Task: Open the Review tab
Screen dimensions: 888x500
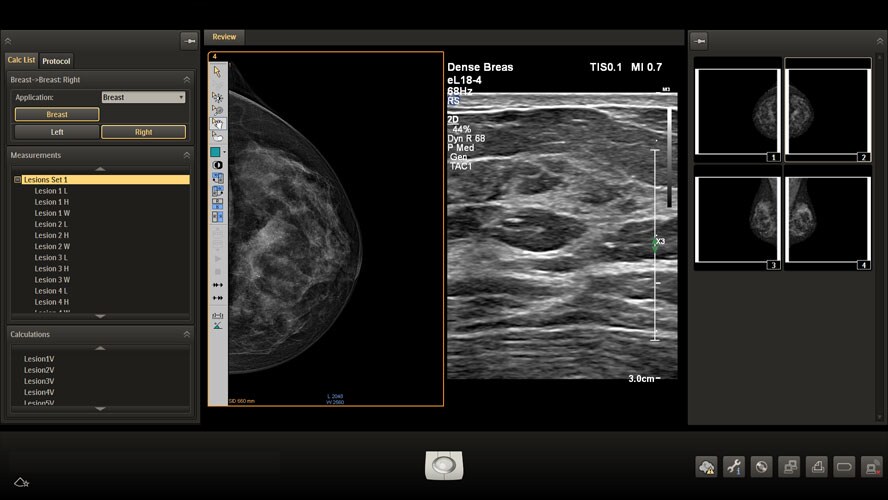Action: coord(224,37)
